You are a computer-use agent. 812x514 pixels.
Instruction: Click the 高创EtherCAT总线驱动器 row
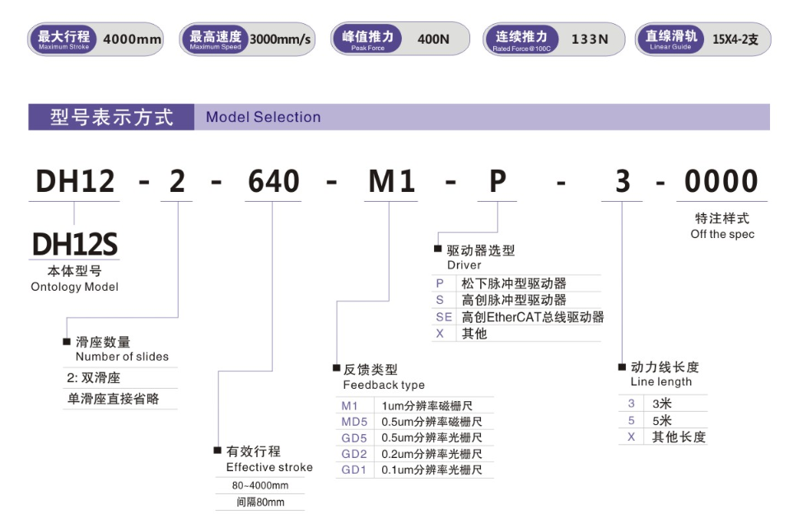[x=533, y=317]
